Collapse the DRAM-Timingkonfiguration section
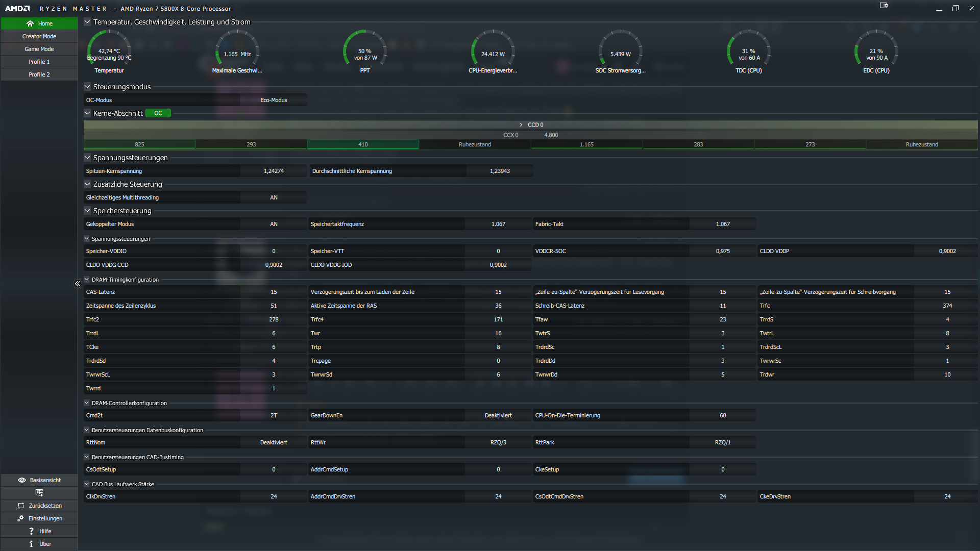980x551 pixels. coord(87,280)
